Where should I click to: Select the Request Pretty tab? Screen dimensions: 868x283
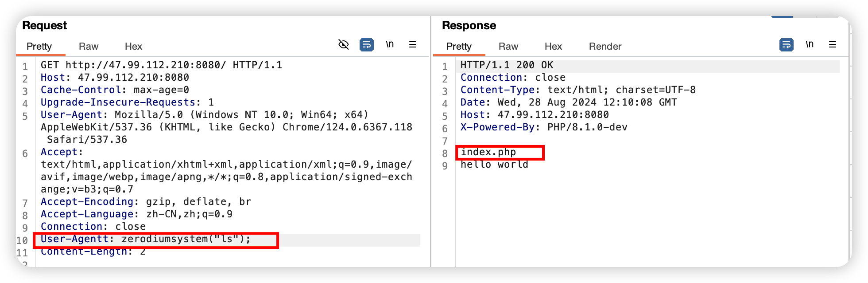click(39, 46)
